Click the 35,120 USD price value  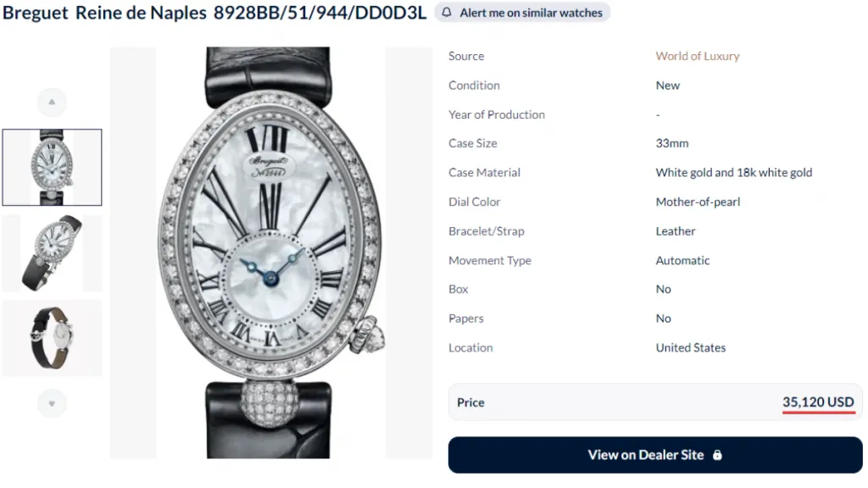818,402
